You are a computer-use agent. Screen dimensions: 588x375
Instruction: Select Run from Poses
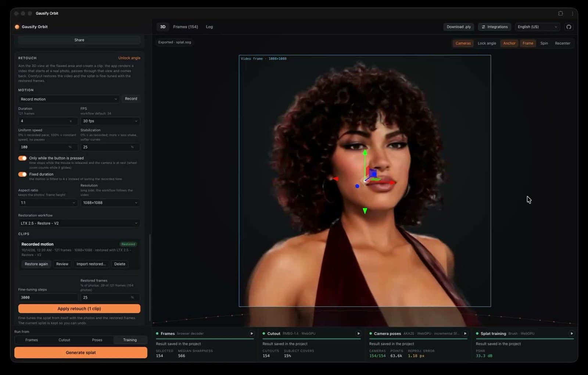click(x=97, y=340)
